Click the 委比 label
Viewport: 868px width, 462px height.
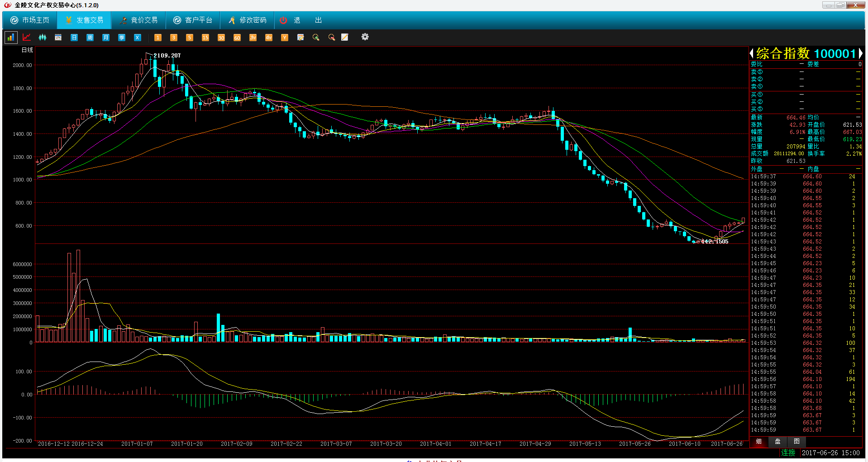coord(756,64)
